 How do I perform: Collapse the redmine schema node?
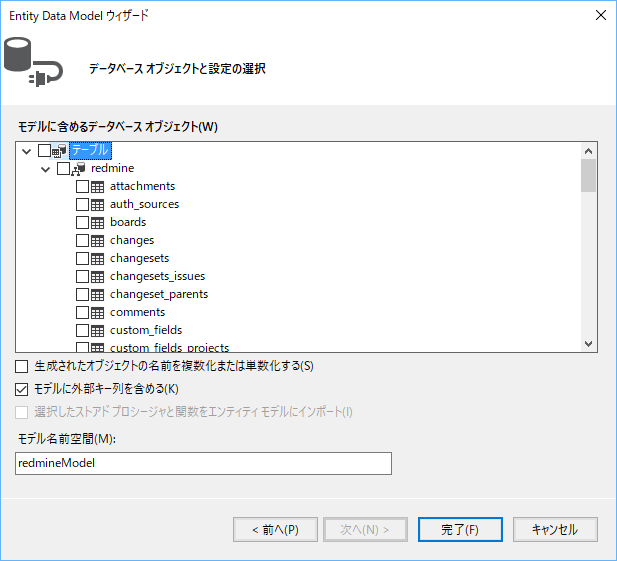click(46, 168)
